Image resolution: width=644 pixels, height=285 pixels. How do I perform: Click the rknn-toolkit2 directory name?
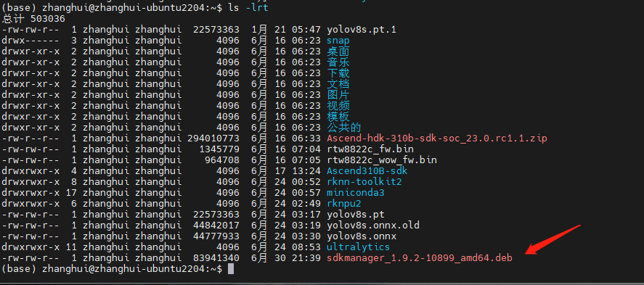pos(364,182)
